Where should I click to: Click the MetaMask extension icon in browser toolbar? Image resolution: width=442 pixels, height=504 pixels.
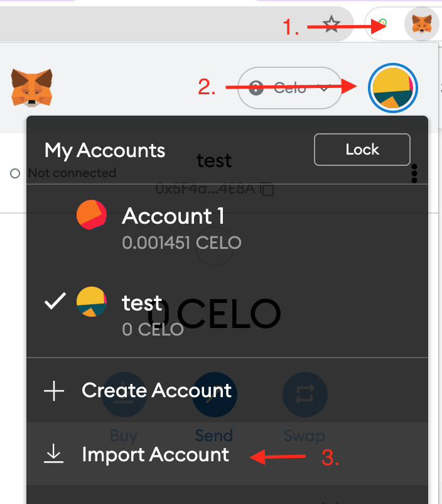(x=421, y=25)
